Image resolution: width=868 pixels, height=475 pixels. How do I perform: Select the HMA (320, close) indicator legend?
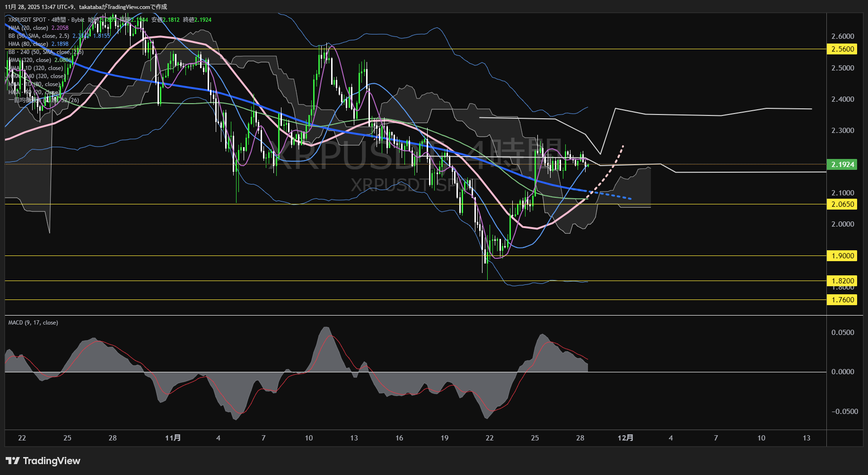pyautogui.click(x=30, y=60)
